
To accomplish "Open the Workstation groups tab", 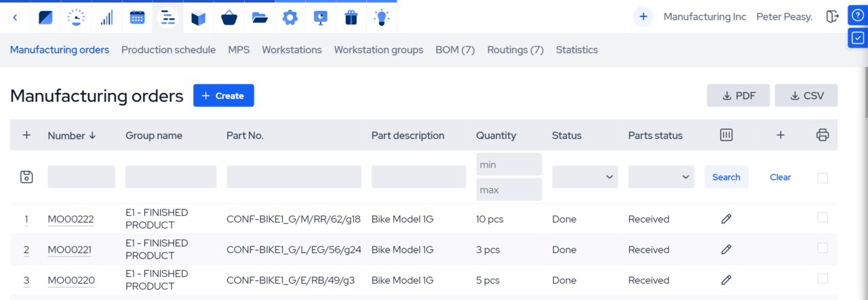I will (378, 50).
